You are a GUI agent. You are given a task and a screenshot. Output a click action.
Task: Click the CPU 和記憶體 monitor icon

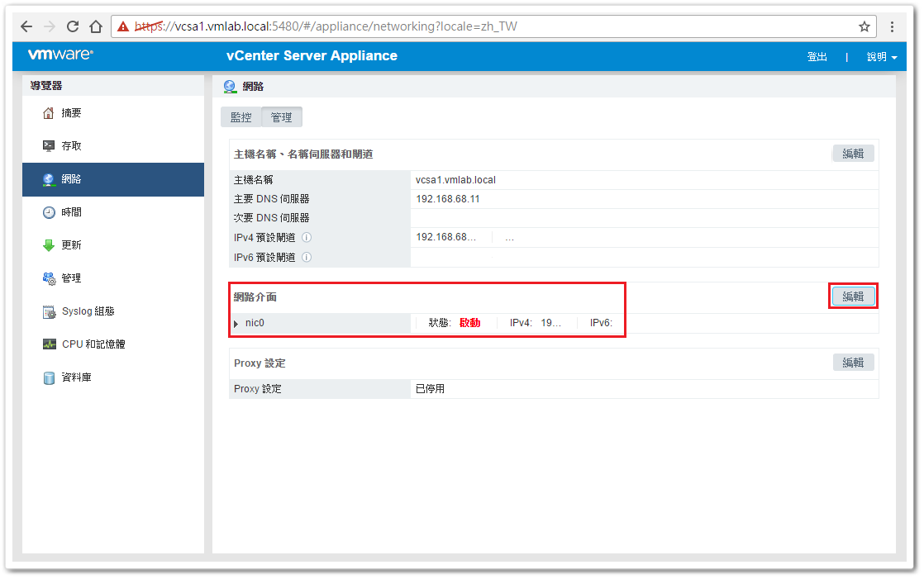click(50, 344)
